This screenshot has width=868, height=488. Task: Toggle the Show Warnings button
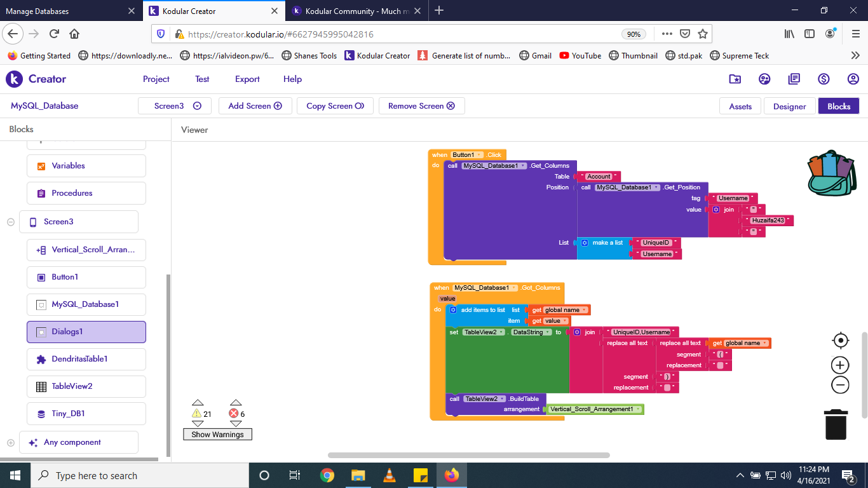[x=217, y=435]
